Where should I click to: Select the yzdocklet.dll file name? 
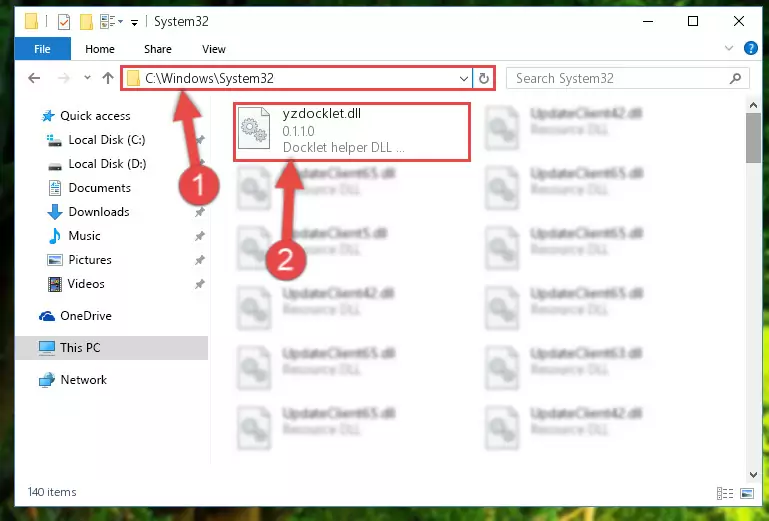[x=322, y=114]
